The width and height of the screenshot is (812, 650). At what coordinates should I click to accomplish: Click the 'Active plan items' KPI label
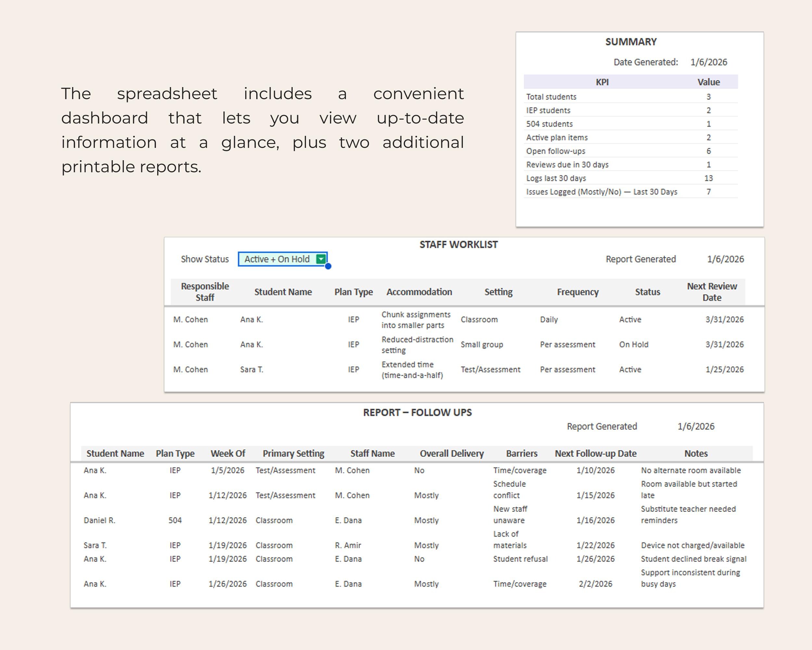point(557,137)
